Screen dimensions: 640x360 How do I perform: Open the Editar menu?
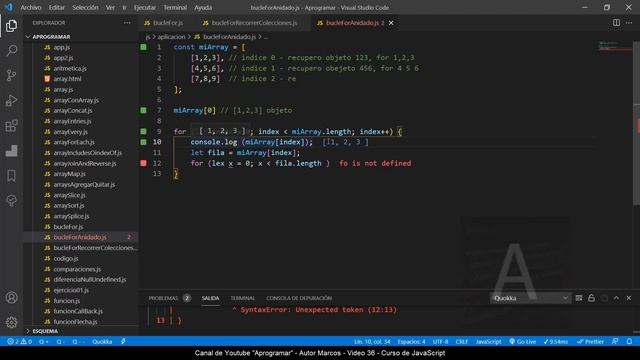tap(57, 7)
